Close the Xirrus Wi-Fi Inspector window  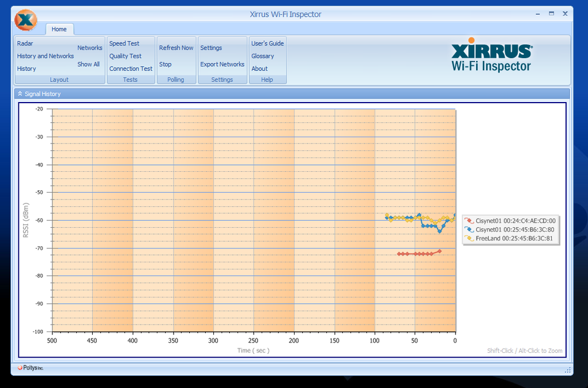[x=565, y=13]
